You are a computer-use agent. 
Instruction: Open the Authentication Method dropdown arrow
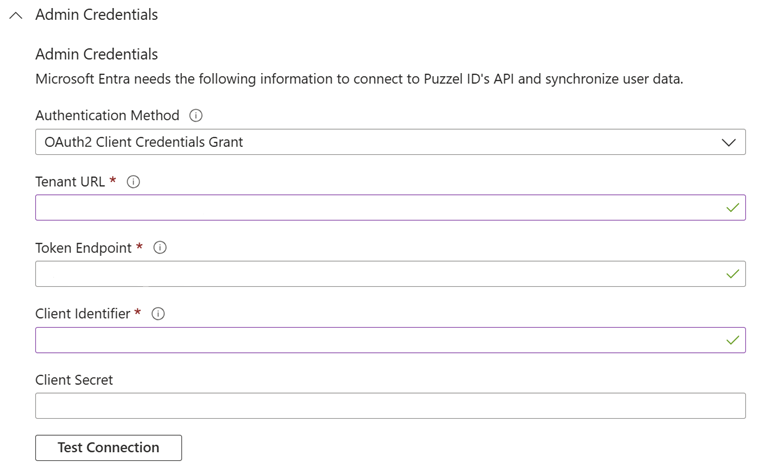click(x=729, y=142)
